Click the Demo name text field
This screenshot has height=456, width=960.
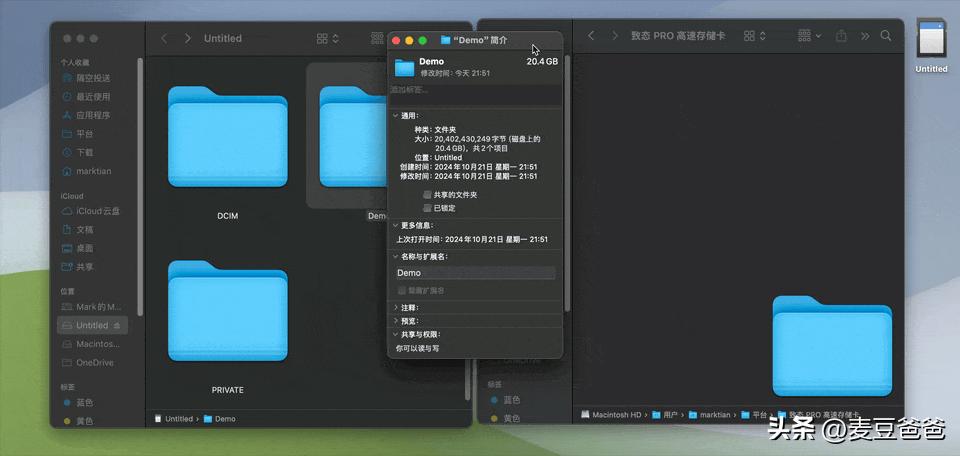[x=475, y=273]
